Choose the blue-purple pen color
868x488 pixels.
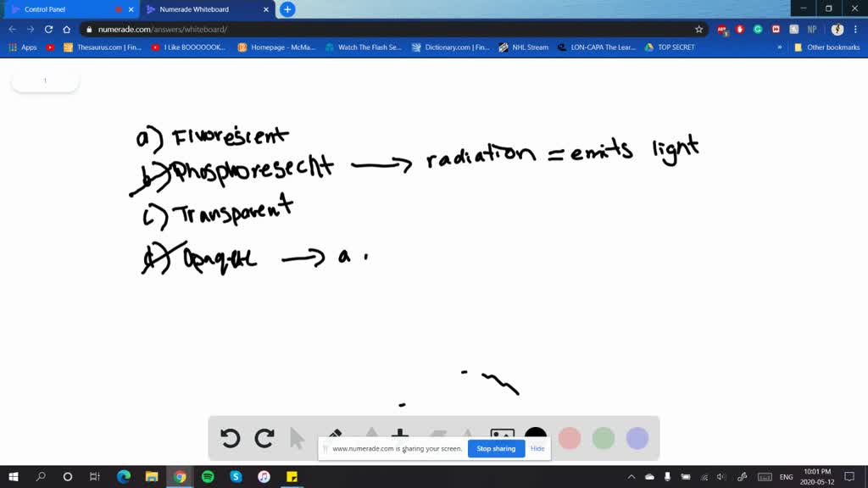point(637,438)
